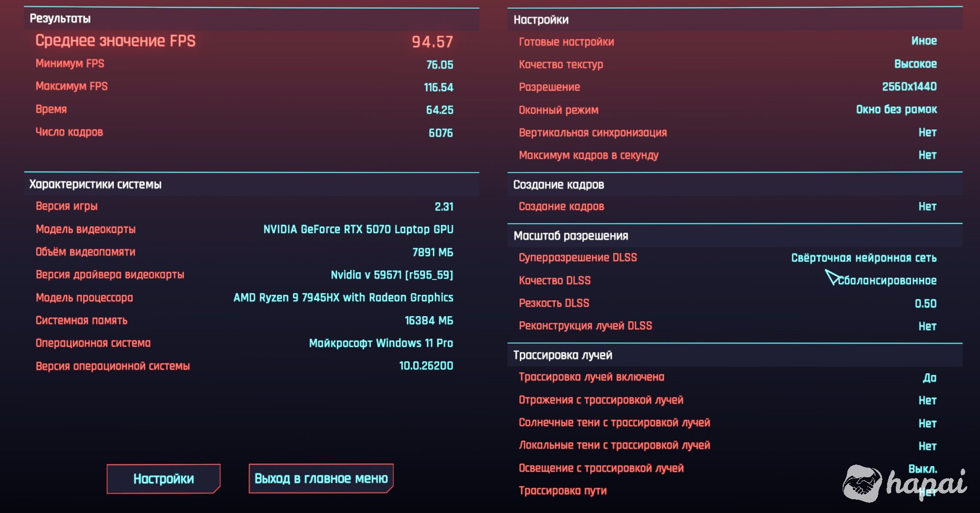
Task: Click Освещение с трассировкой лучей value Выкл.
Action: (x=923, y=469)
